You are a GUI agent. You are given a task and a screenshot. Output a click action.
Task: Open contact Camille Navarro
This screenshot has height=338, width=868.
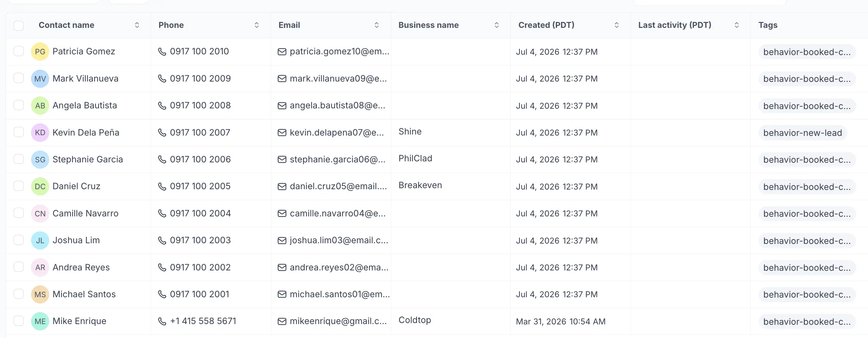point(85,213)
